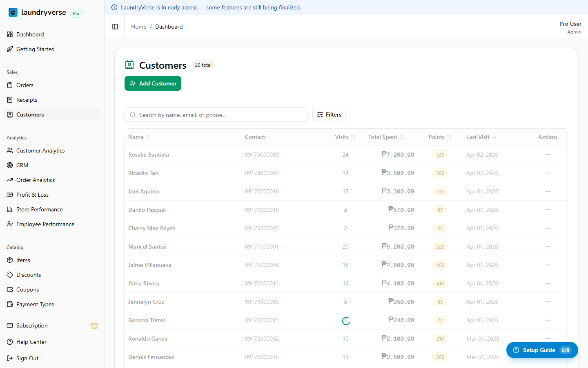Focus the customer search field
The image size is (588, 368).
220,115
